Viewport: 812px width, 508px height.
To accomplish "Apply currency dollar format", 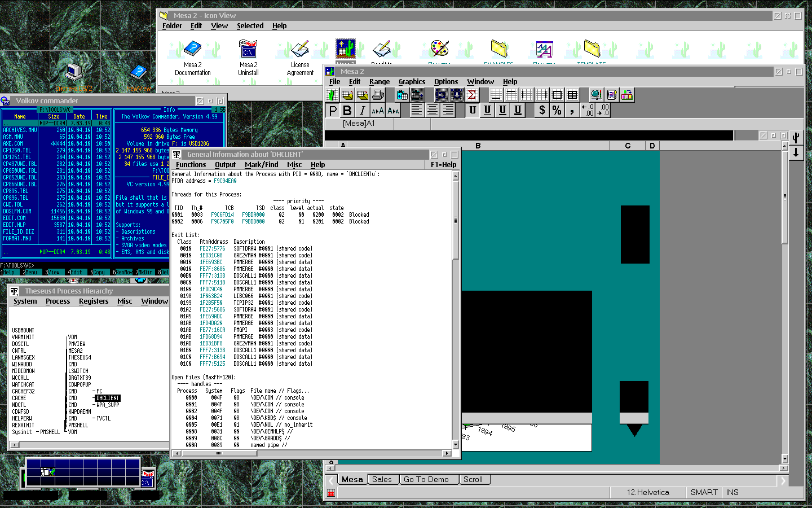I will 542,111.
